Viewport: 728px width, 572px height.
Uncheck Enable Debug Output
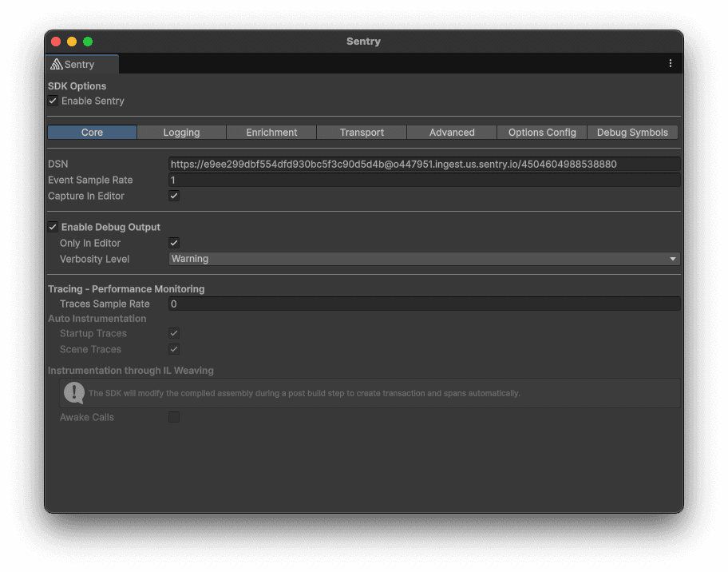click(x=53, y=227)
